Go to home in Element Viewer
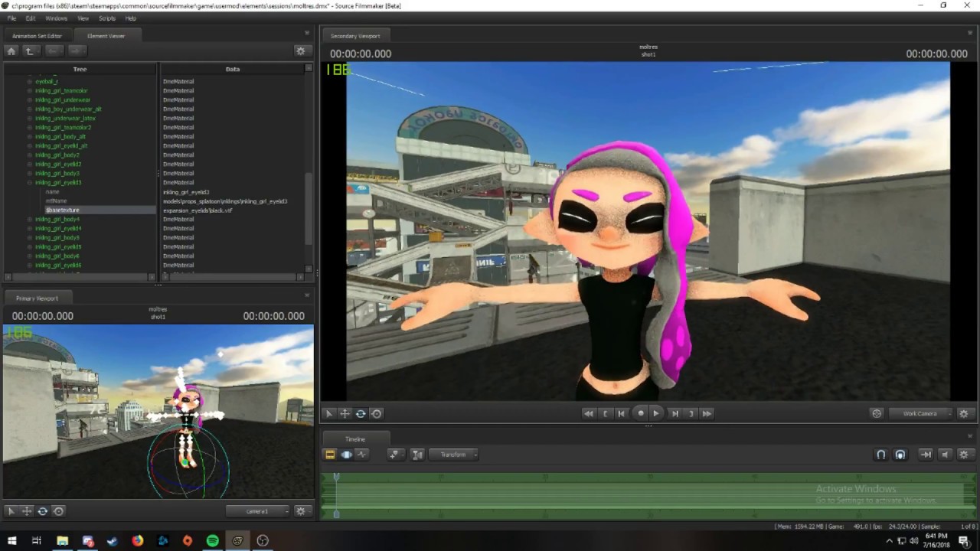 tap(11, 51)
